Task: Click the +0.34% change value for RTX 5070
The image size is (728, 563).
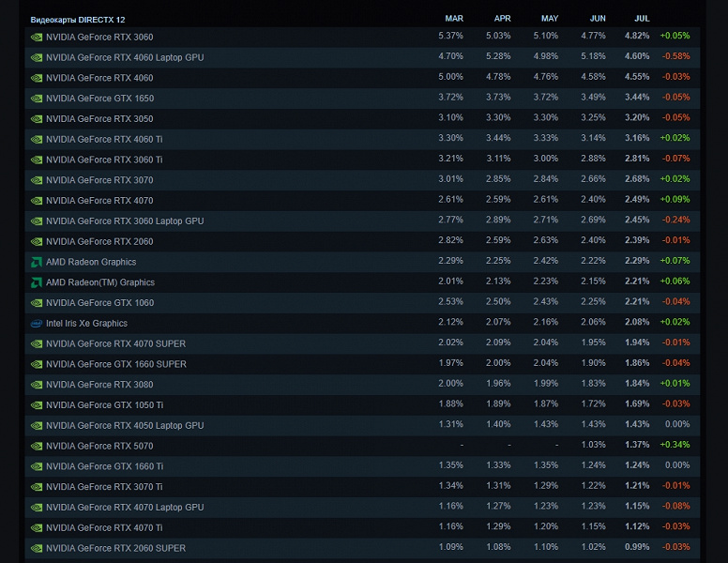Action: pos(675,446)
